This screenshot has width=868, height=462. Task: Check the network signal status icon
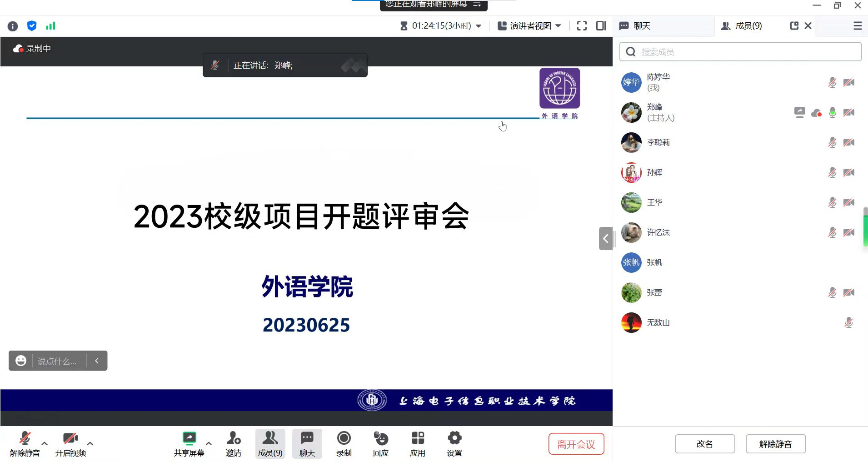point(50,26)
